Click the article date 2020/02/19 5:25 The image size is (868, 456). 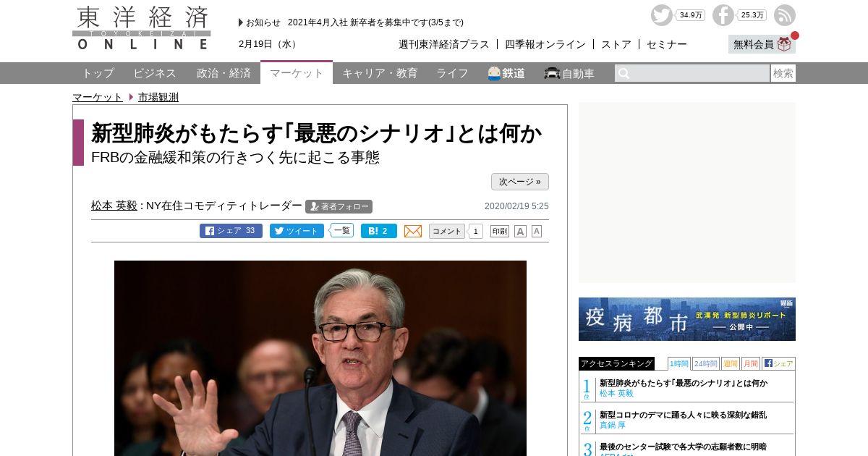(516, 206)
